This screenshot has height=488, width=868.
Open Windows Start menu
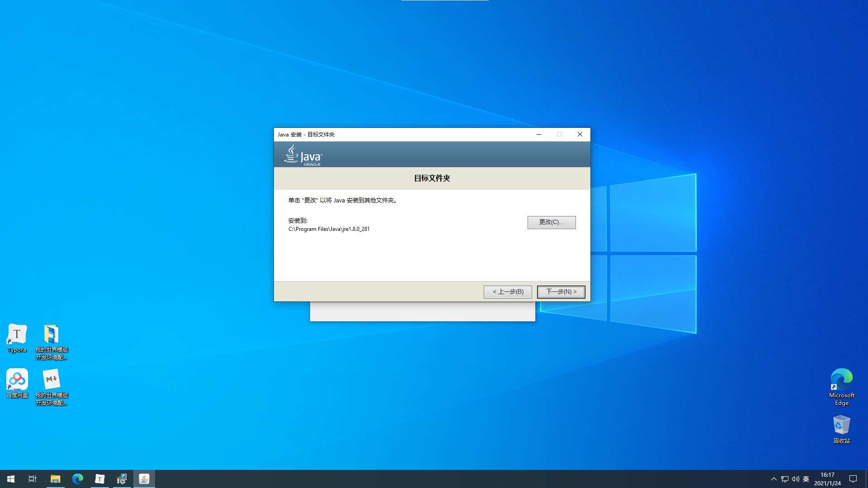tap(11, 479)
